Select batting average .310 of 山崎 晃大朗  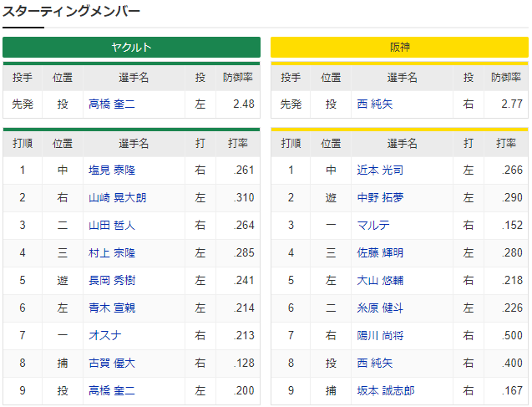tap(244, 197)
